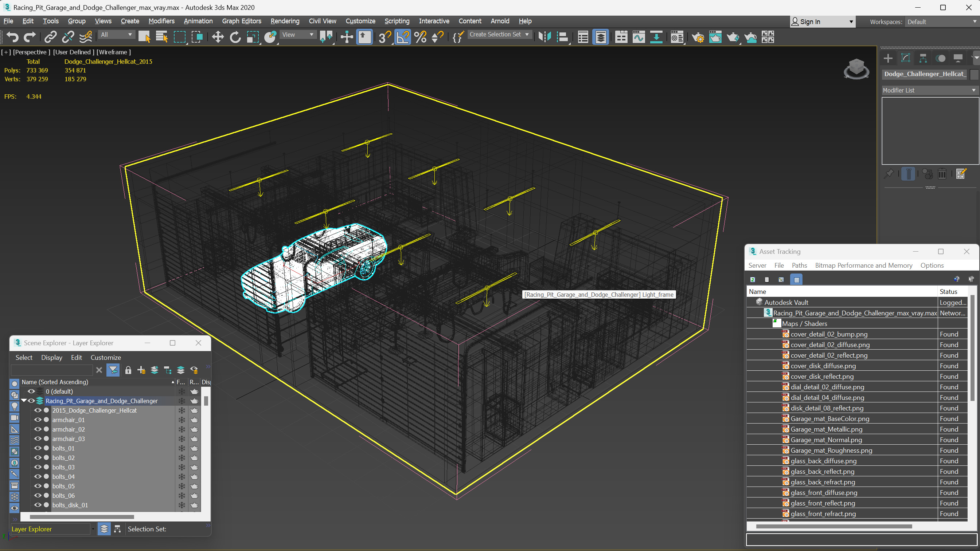Click Remove Modifier trash icon
Image resolution: width=980 pixels, height=551 pixels.
coord(942,174)
